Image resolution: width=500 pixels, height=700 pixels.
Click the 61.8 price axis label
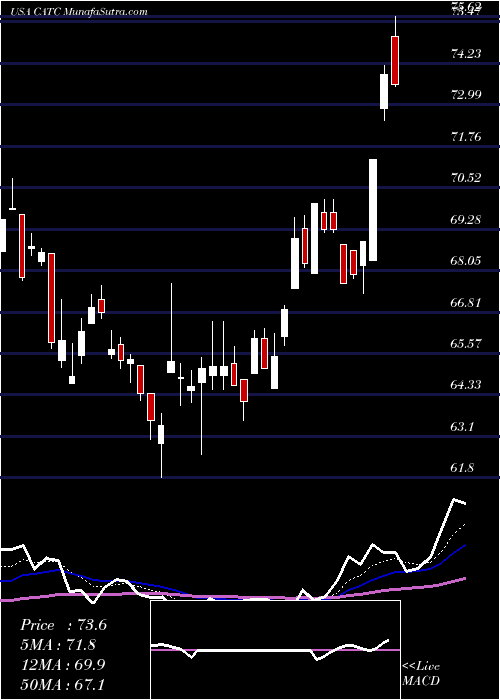pos(462,467)
